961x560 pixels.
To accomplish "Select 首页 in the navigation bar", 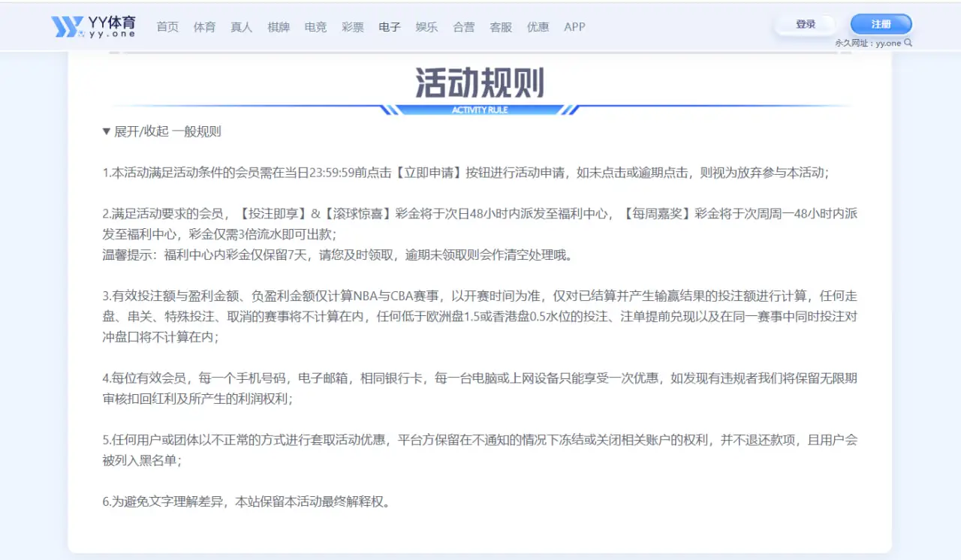I will click(x=167, y=27).
